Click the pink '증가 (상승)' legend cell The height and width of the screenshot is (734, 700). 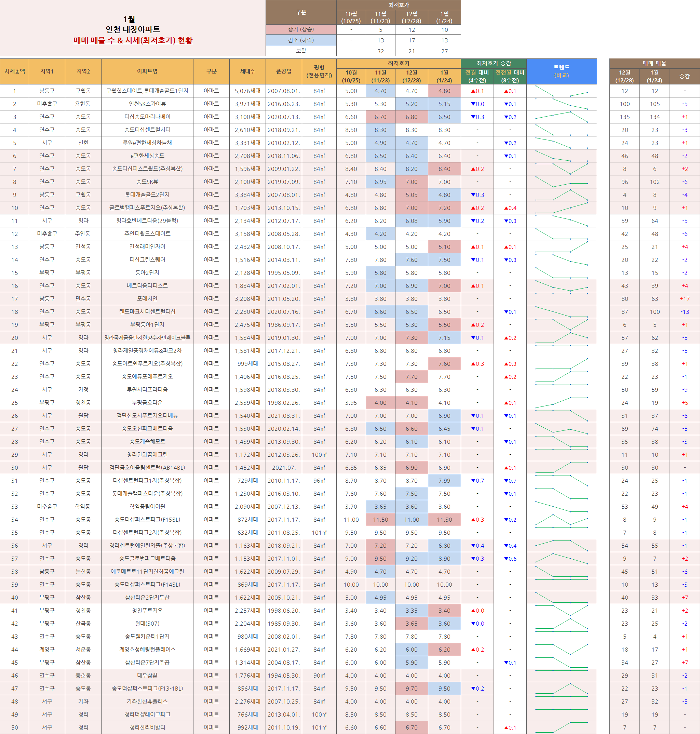301,29
